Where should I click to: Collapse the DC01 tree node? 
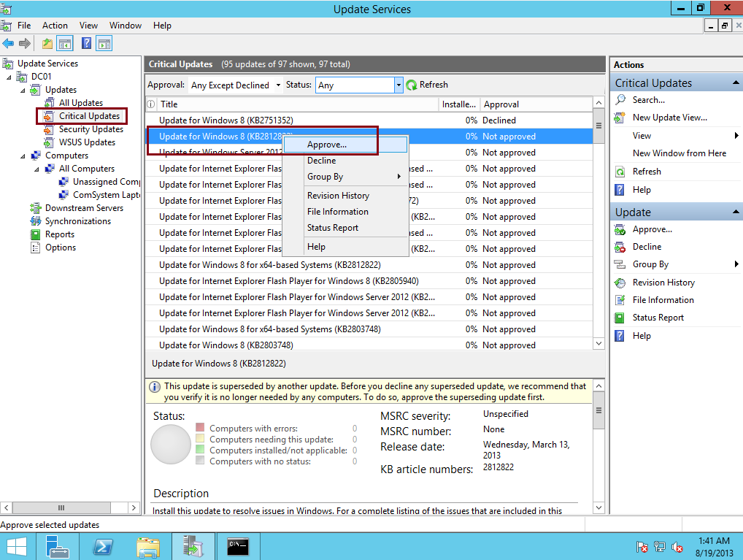point(9,77)
